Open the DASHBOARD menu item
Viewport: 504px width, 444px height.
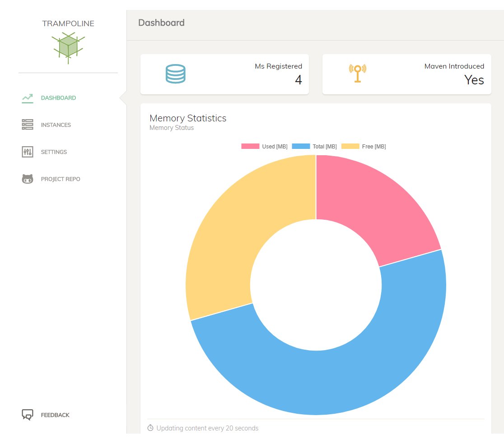pos(58,98)
